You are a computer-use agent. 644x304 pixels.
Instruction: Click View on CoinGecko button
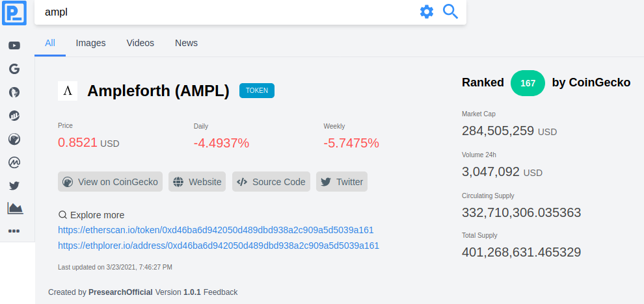[110, 182]
